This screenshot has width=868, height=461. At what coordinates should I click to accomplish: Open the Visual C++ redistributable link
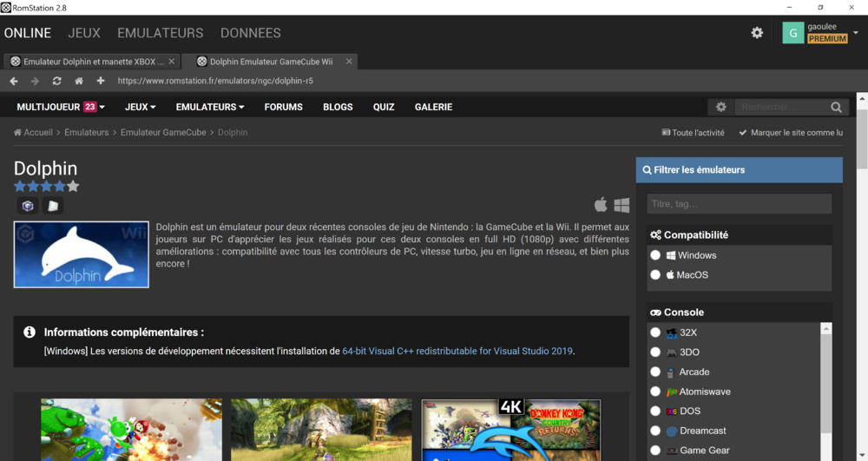tap(457, 351)
